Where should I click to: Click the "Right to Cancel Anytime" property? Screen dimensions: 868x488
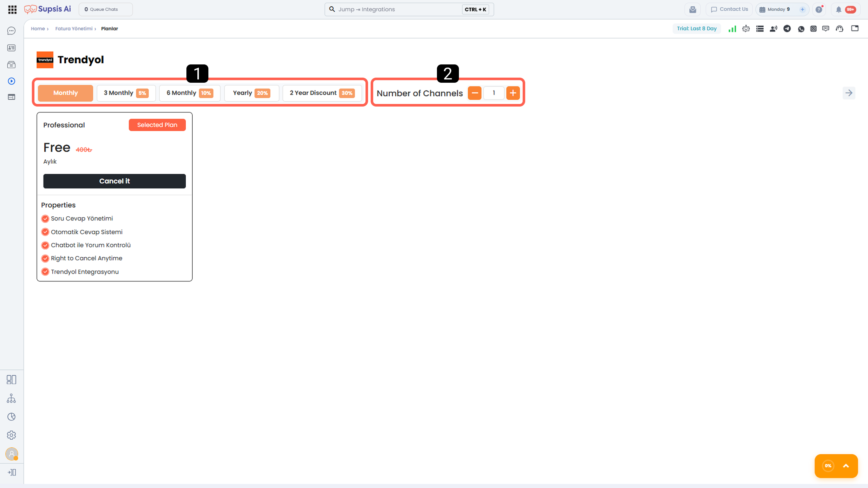click(86, 258)
